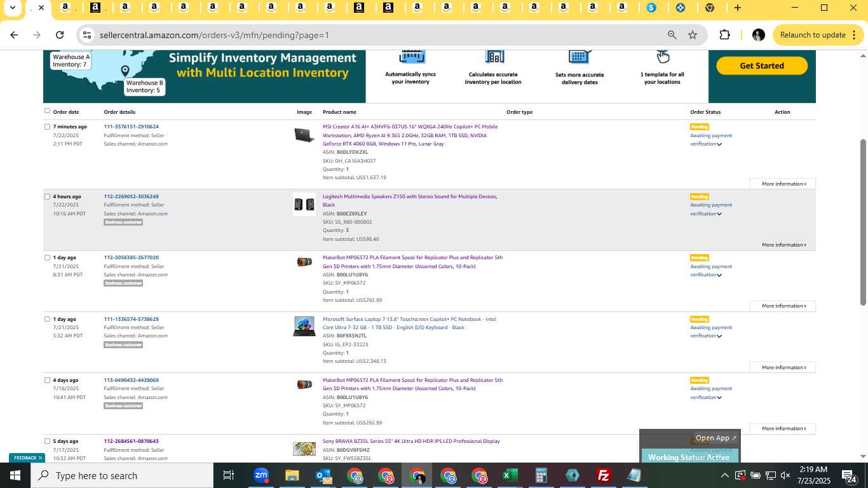Click the Logitech speakers product image
The width and height of the screenshot is (868, 488).
click(x=304, y=204)
